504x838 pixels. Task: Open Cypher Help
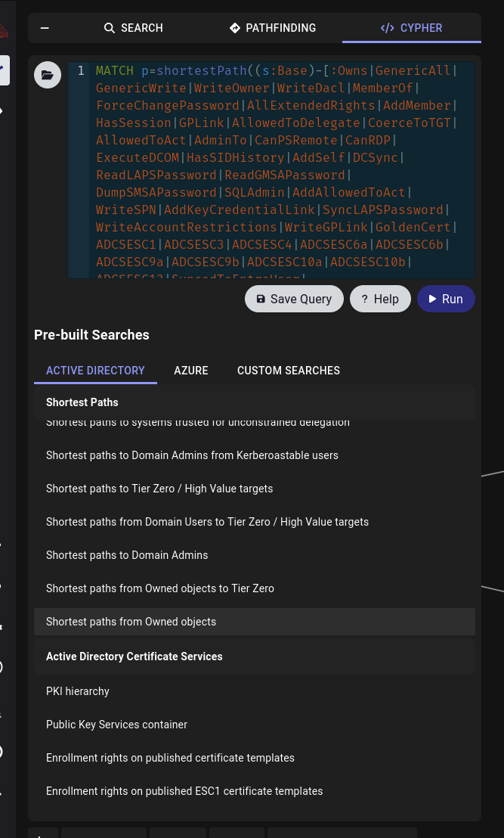coord(380,299)
